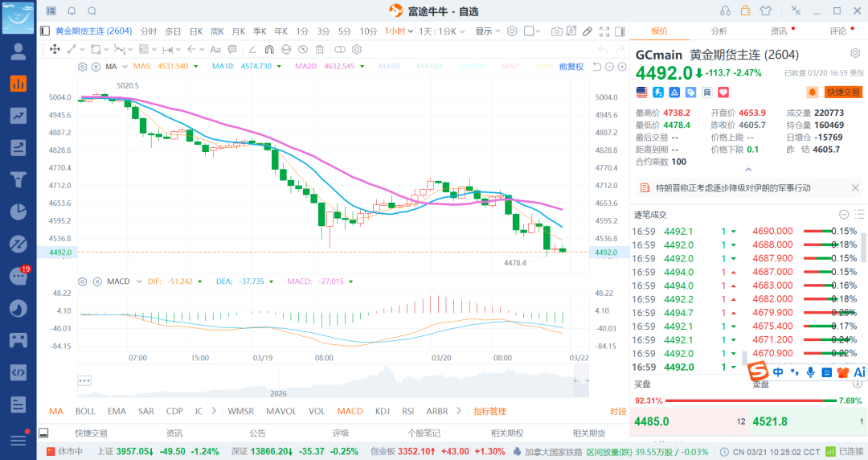Open the MA5 line style dropdown arrow
Viewport: 868px width, 460px height.
tap(196, 67)
